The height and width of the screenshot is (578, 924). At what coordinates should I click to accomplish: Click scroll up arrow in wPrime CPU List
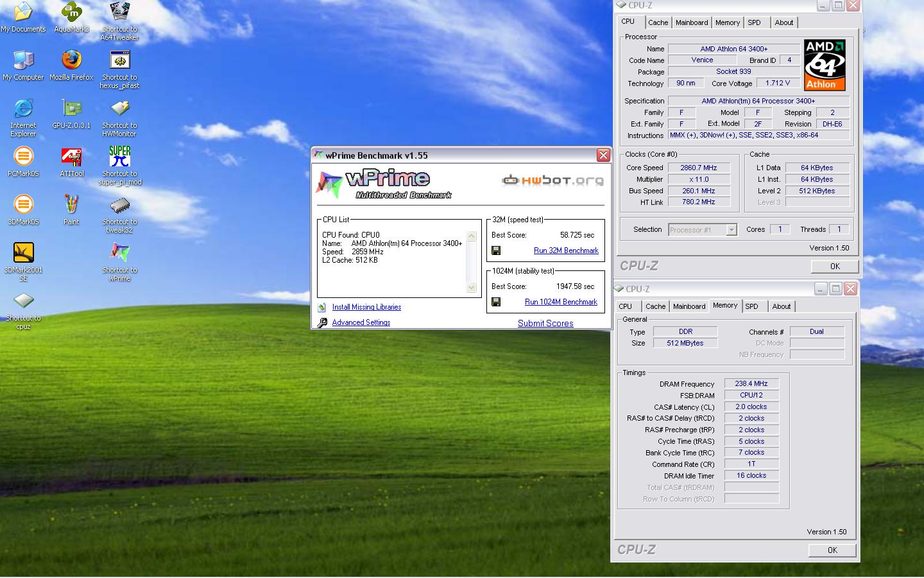(x=472, y=236)
